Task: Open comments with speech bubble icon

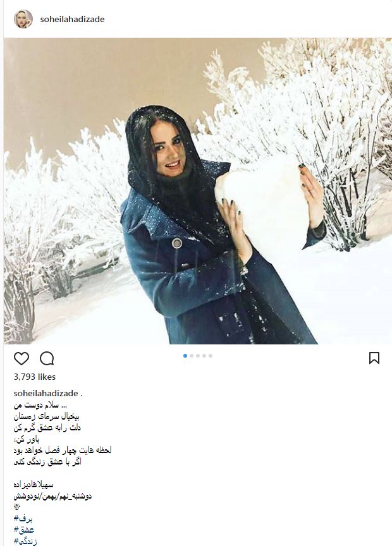Action: tap(47, 358)
